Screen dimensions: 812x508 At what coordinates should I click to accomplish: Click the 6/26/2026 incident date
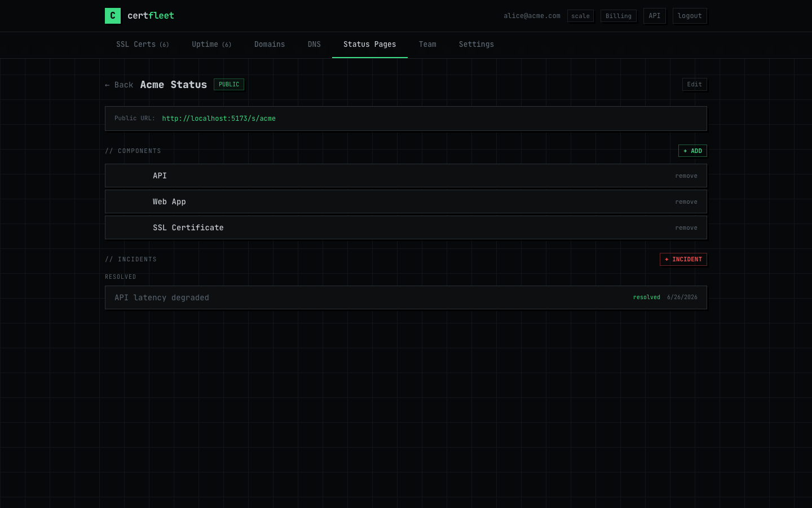click(682, 297)
